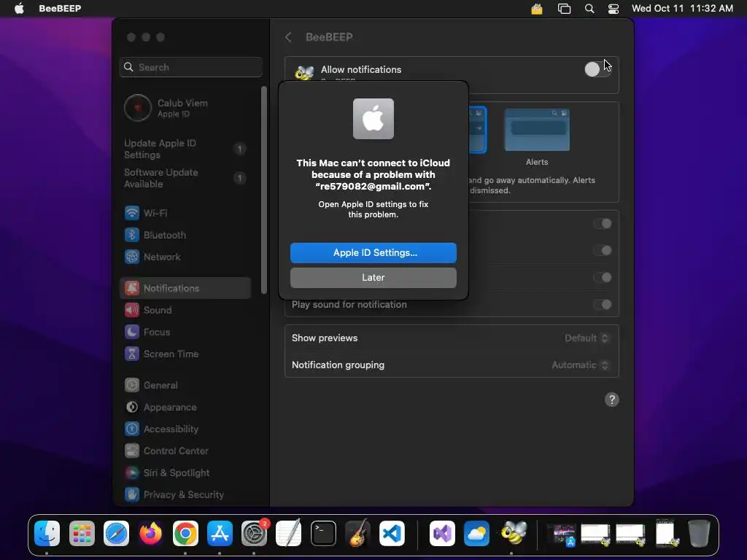This screenshot has width=747, height=560.
Task: Toggle the first switch below the Alerts style
Action: pyautogui.click(x=602, y=224)
